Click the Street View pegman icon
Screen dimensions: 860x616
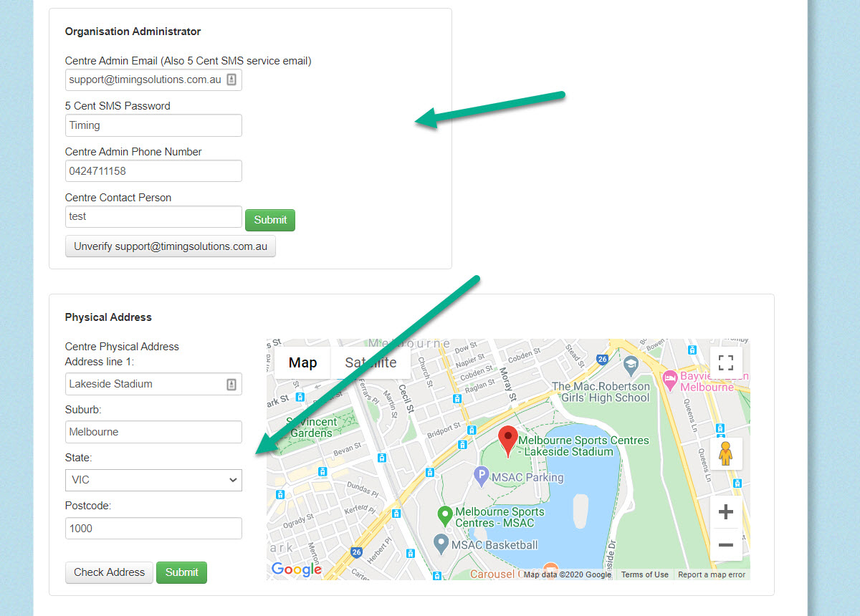[726, 454]
